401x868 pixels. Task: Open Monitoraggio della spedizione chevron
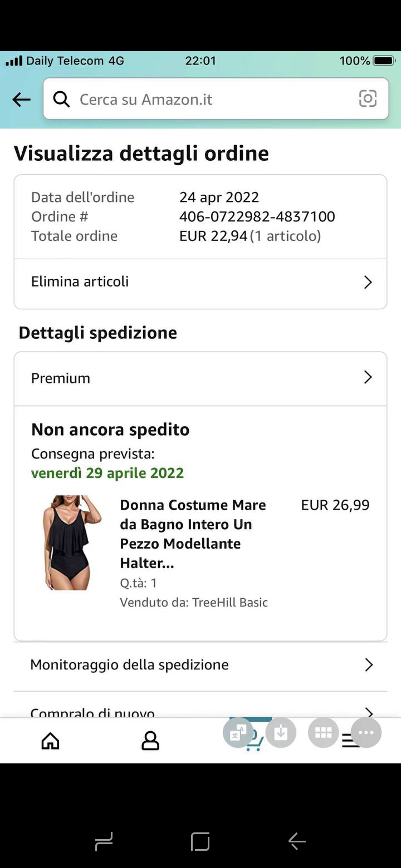tap(368, 665)
